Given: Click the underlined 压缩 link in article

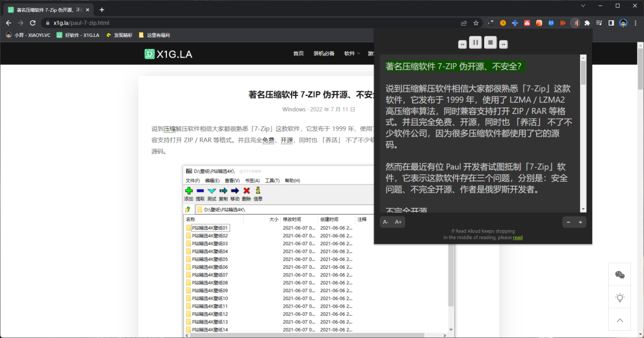Looking at the screenshot, I should pyautogui.click(x=169, y=129).
